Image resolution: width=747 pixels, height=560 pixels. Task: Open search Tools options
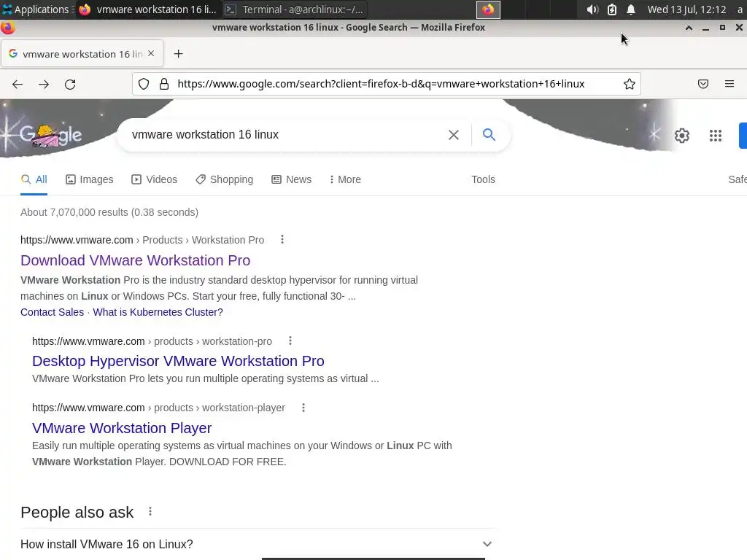483,179
